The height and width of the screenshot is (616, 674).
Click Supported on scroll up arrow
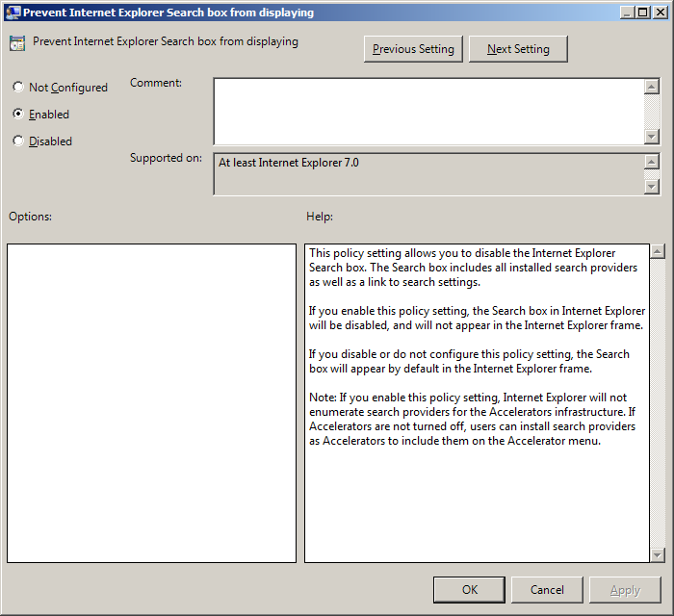tap(652, 163)
